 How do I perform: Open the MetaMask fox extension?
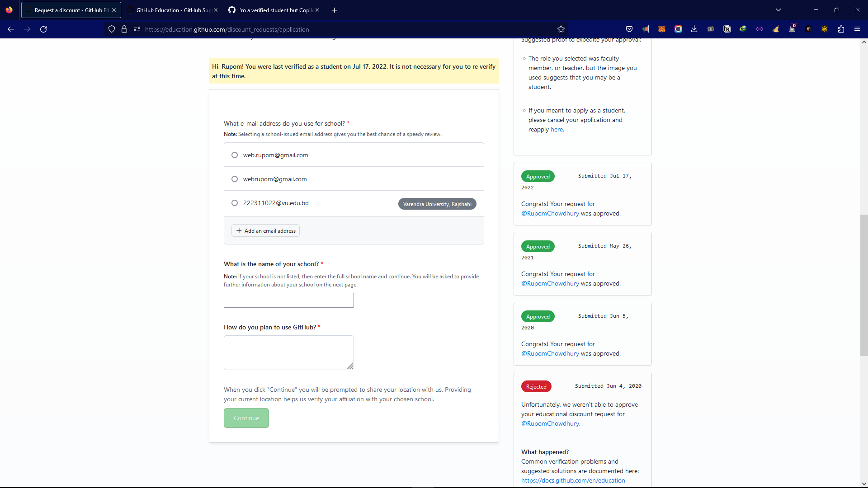[662, 29]
